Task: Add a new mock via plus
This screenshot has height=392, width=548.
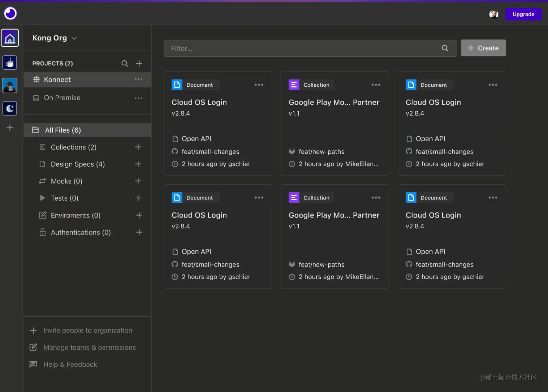Action: click(x=138, y=181)
